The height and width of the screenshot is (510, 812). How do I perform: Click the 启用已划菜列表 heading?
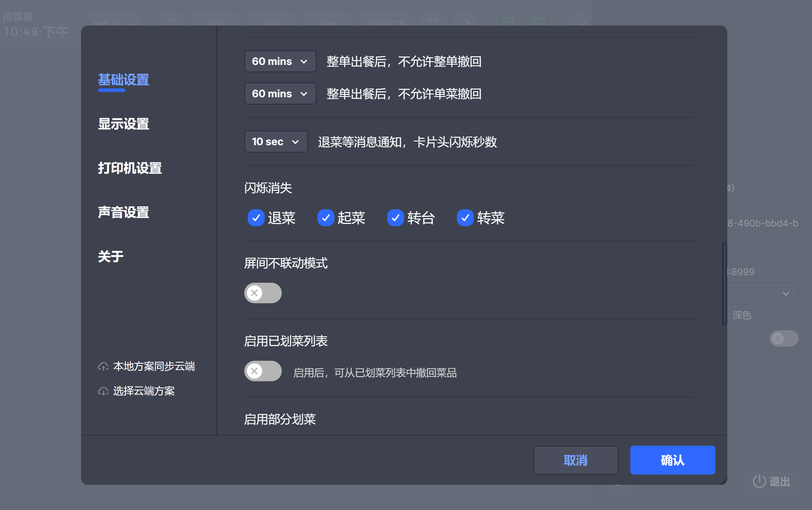click(286, 341)
